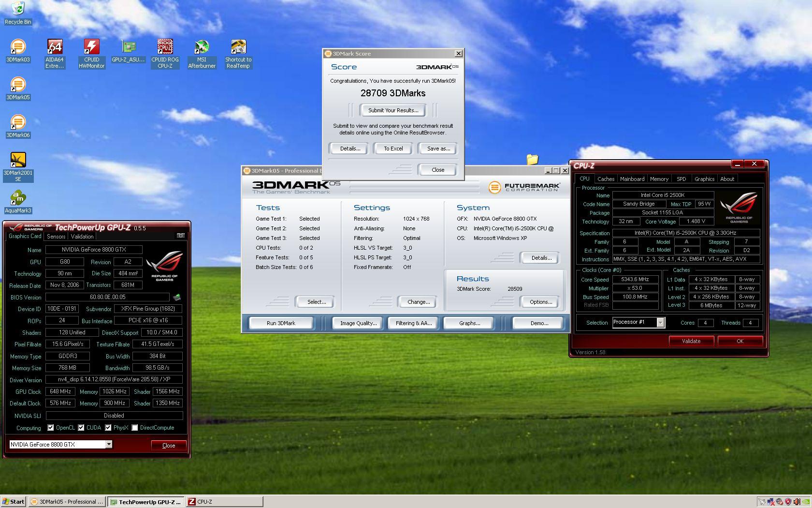Launch the AIDA64 Extreme desktop icon
This screenshot has height=508, width=812.
pyautogui.click(x=55, y=54)
